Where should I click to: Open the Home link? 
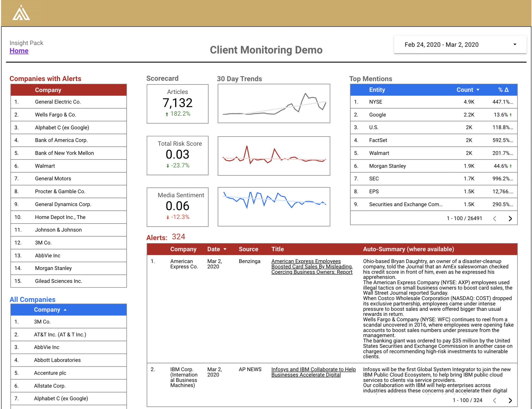pos(19,51)
